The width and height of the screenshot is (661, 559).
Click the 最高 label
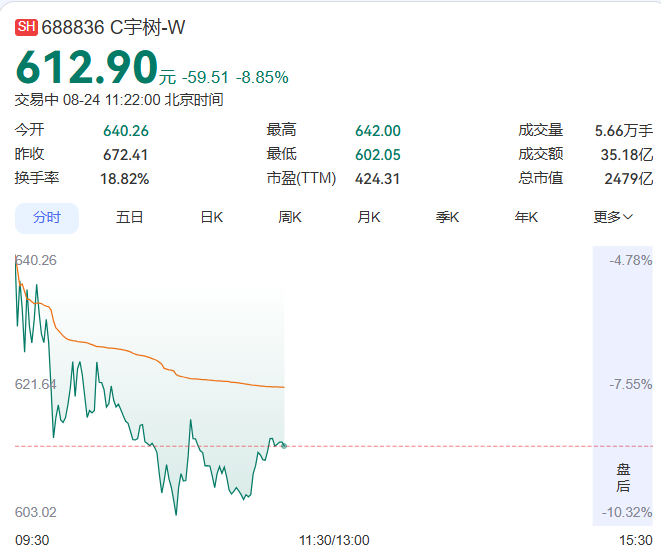coord(281,129)
